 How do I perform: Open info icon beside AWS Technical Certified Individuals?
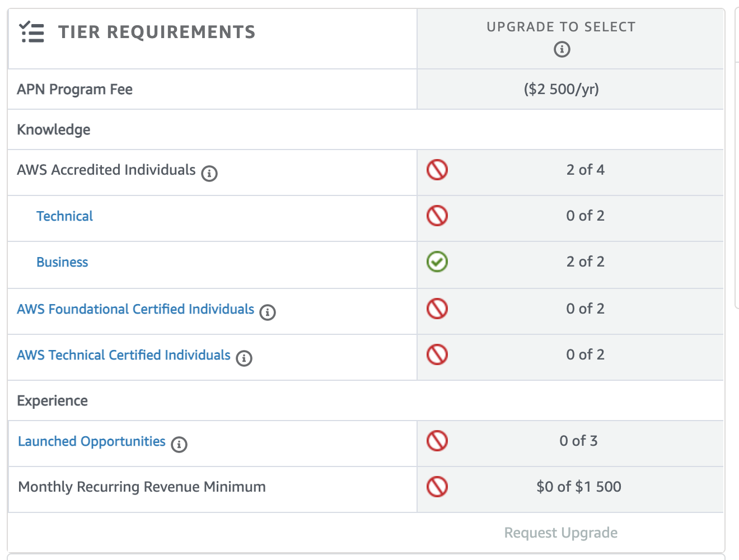pyautogui.click(x=244, y=358)
